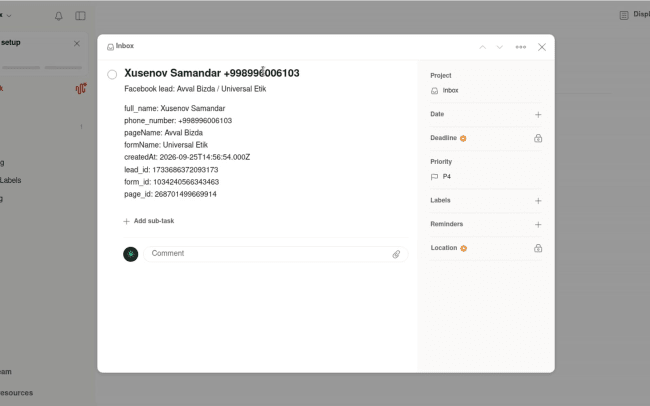650x406 pixels.
Task: Click the locked Deadline icon
Action: coord(538,138)
